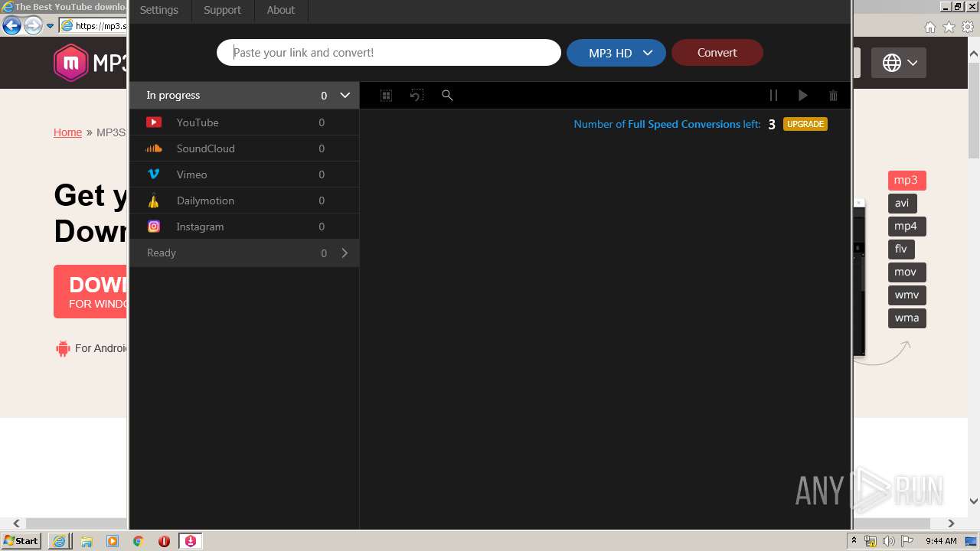Open Opera from the taskbar
The width and height of the screenshot is (980, 551).
point(164,541)
